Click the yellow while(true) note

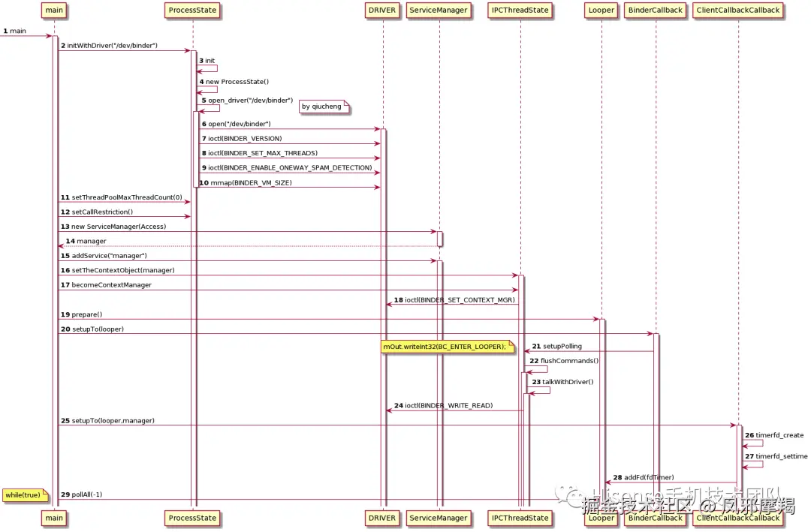[26, 495]
